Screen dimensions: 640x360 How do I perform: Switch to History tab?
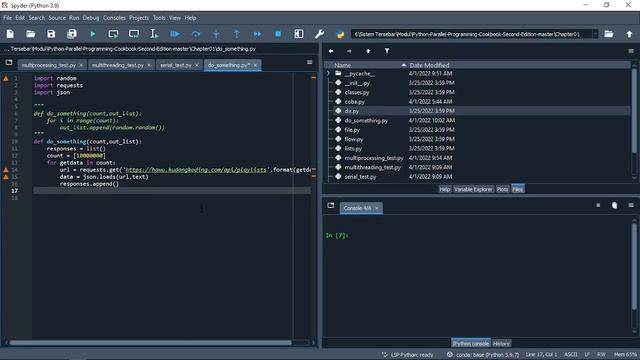click(x=501, y=344)
